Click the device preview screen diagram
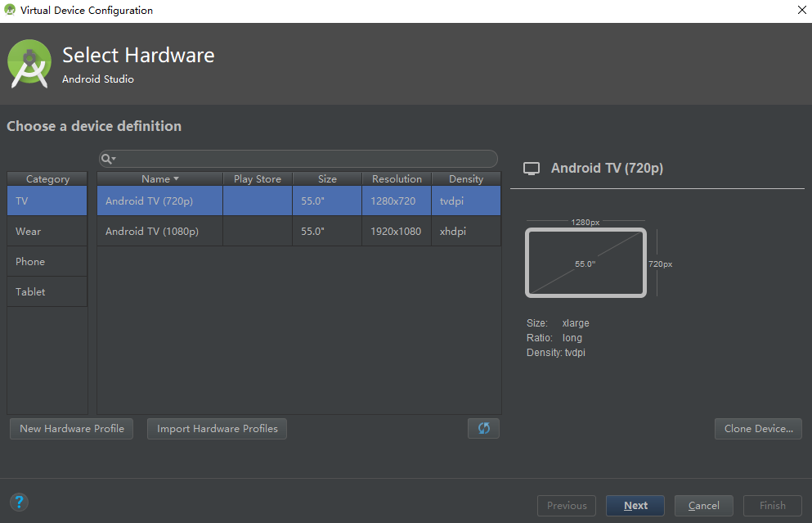Viewport: 812px width, 523px height. coord(585,263)
